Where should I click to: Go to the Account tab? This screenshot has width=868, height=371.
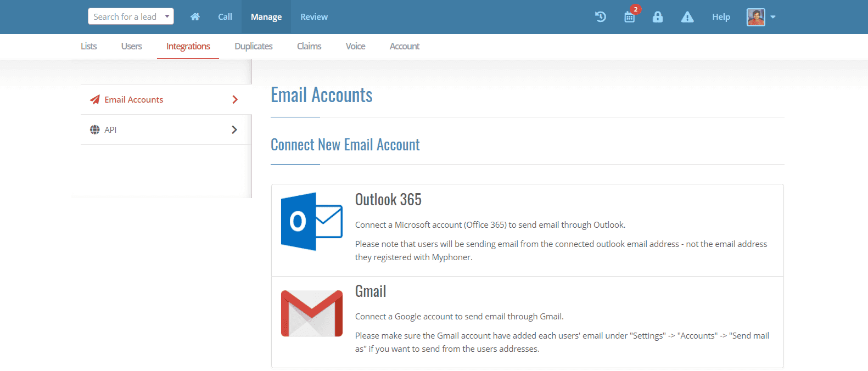click(405, 46)
